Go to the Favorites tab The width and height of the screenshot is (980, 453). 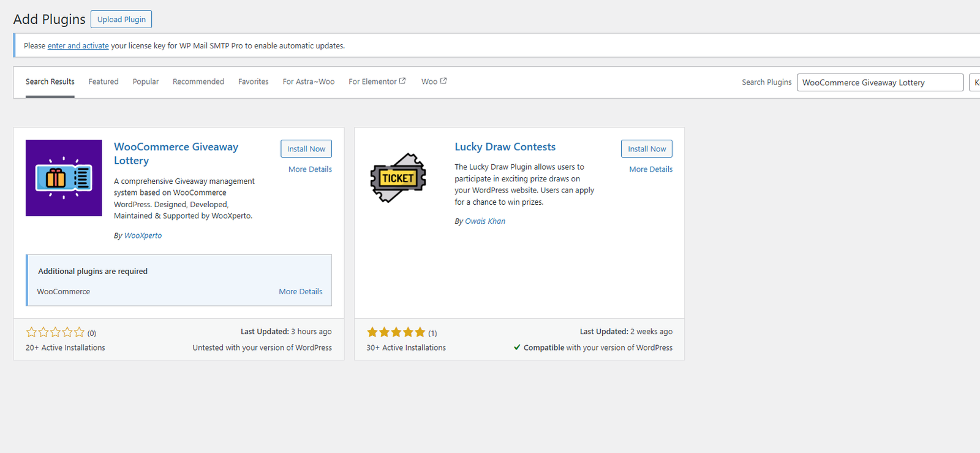point(254,82)
